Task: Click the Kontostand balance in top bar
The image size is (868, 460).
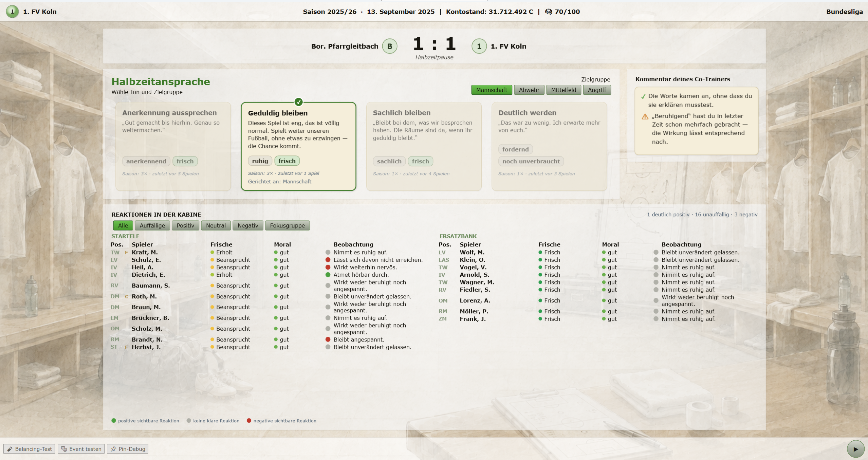Action: pyautogui.click(x=489, y=12)
